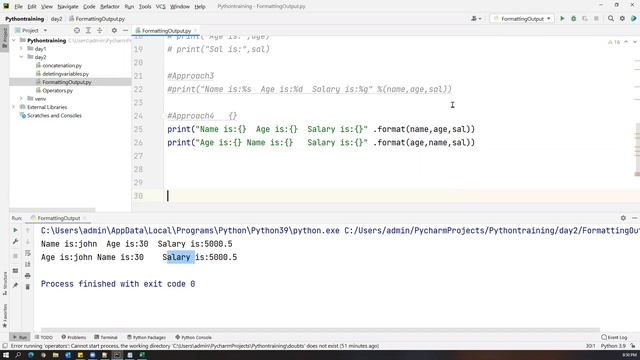Click day2 breadcrumb in navigation bar

pos(56,19)
